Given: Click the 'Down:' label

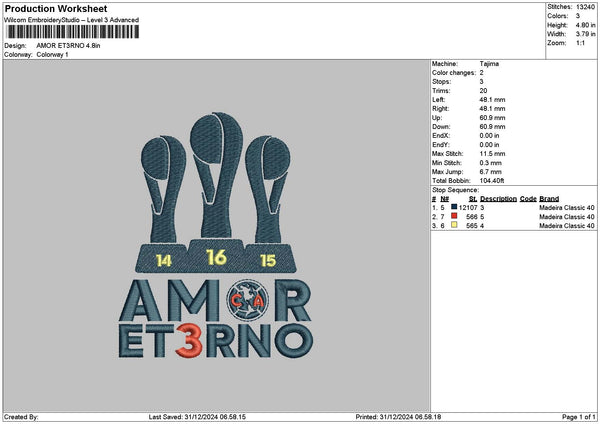Looking at the screenshot, I should tap(441, 127).
